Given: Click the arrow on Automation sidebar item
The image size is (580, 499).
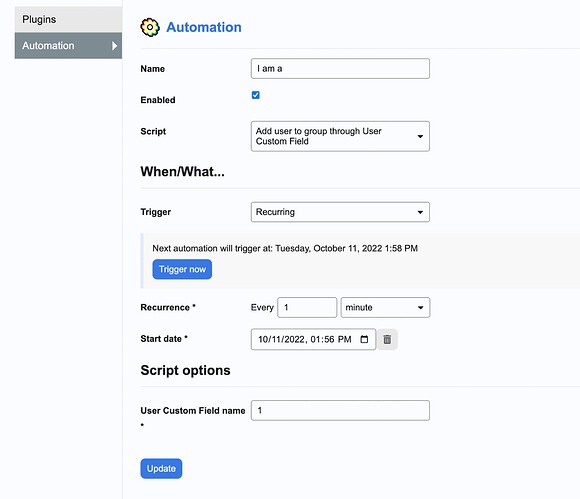Looking at the screenshot, I should pyautogui.click(x=114, y=46).
